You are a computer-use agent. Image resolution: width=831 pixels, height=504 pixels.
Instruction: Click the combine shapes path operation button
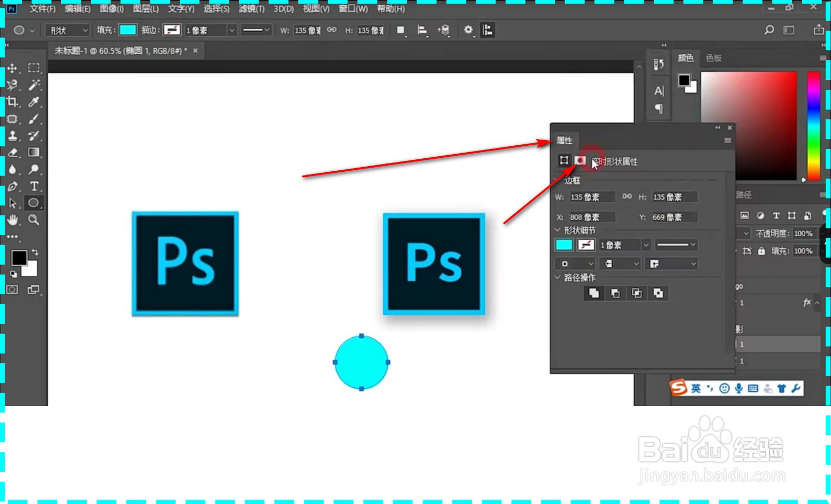click(x=594, y=293)
